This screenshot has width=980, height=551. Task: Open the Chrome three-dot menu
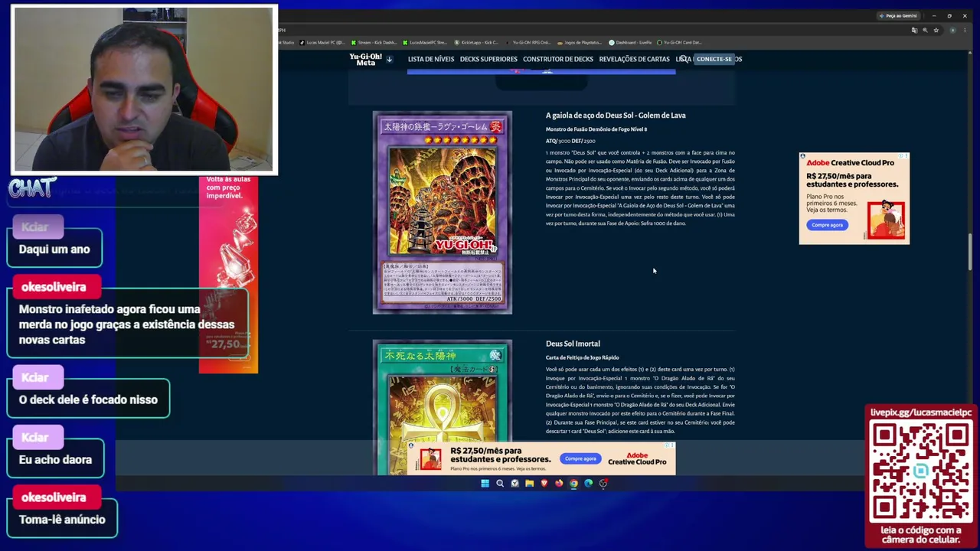click(x=964, y=31)
